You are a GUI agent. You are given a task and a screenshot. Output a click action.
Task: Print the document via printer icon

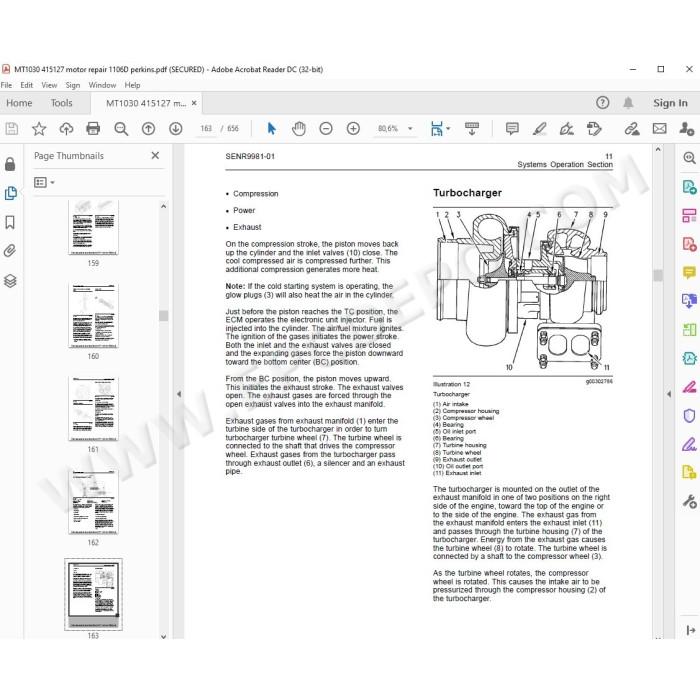[93, 129]
